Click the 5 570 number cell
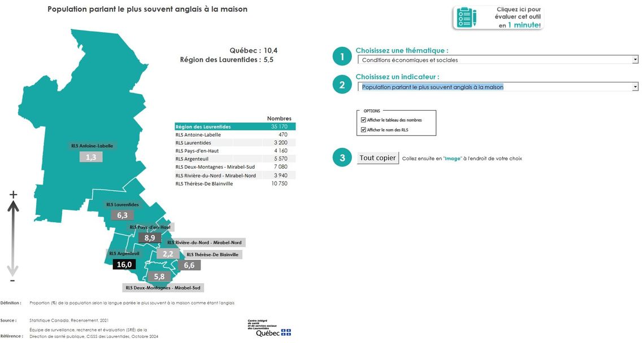Screen dimensions: 644x343 281,159
